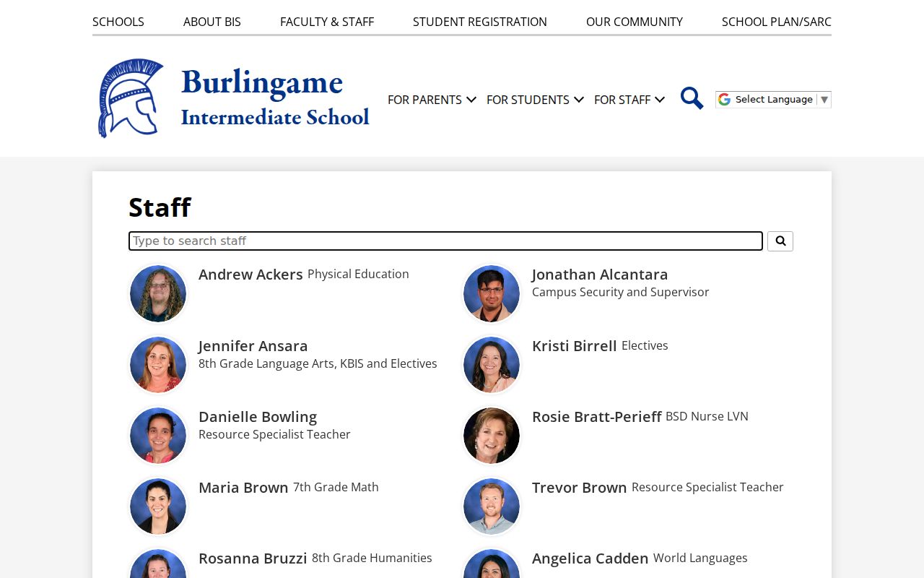Click the Rosie Bratt-Perieff name link

pos(597,417)
